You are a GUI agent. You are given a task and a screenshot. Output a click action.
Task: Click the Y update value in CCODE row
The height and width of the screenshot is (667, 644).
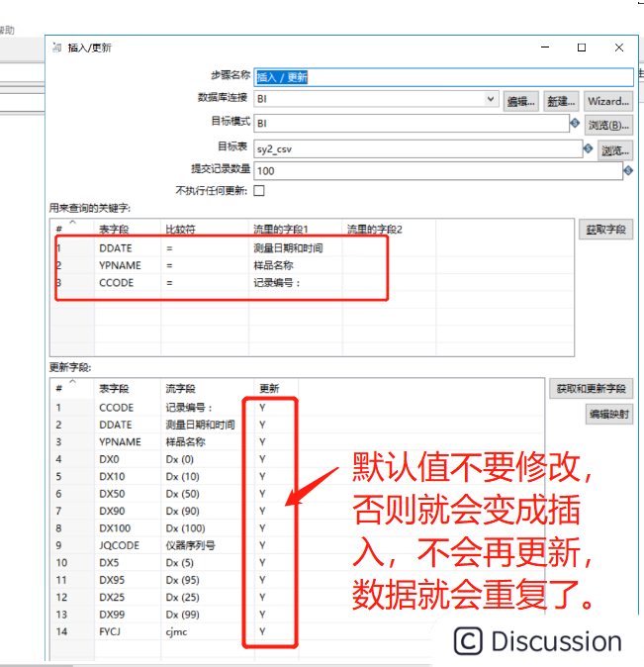coord(262,408)
